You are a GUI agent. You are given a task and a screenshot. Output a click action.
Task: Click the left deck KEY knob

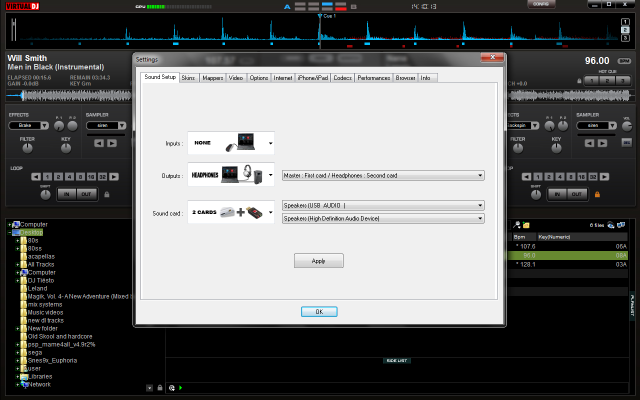(x=66, y=148)
